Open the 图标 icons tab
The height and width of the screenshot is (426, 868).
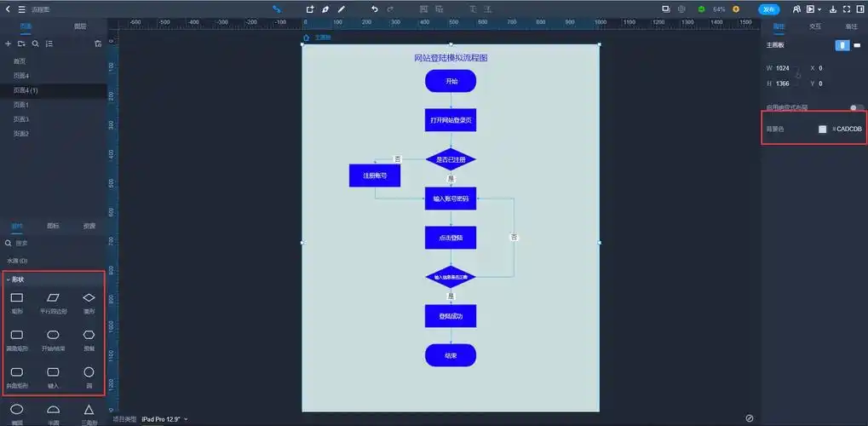(53, 226)
